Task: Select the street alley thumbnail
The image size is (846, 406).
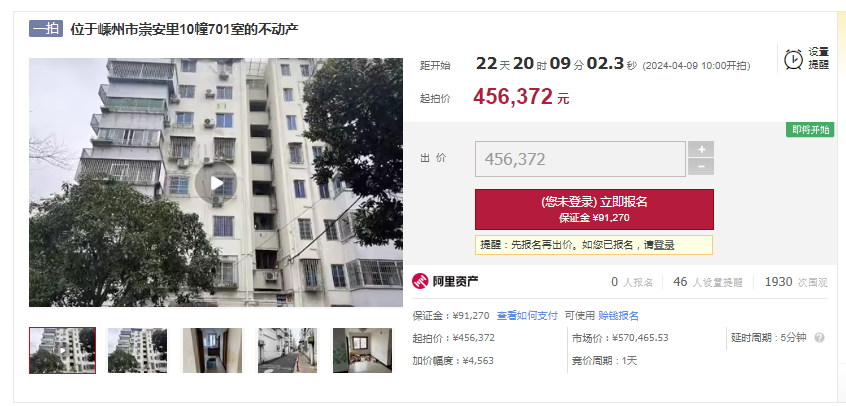Action: (x=287, y=350)
